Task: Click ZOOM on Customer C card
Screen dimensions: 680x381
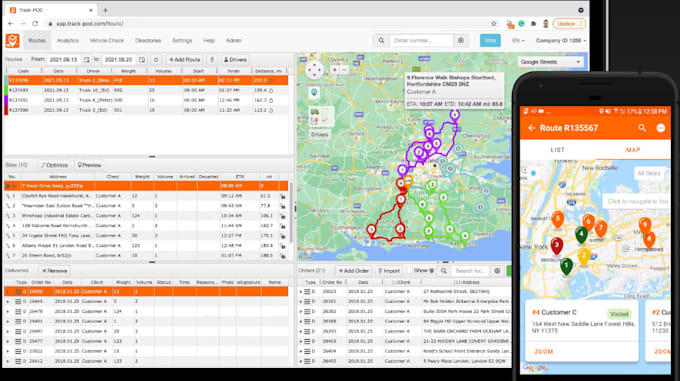Action: pyautogui.click(x=543, y=352)
